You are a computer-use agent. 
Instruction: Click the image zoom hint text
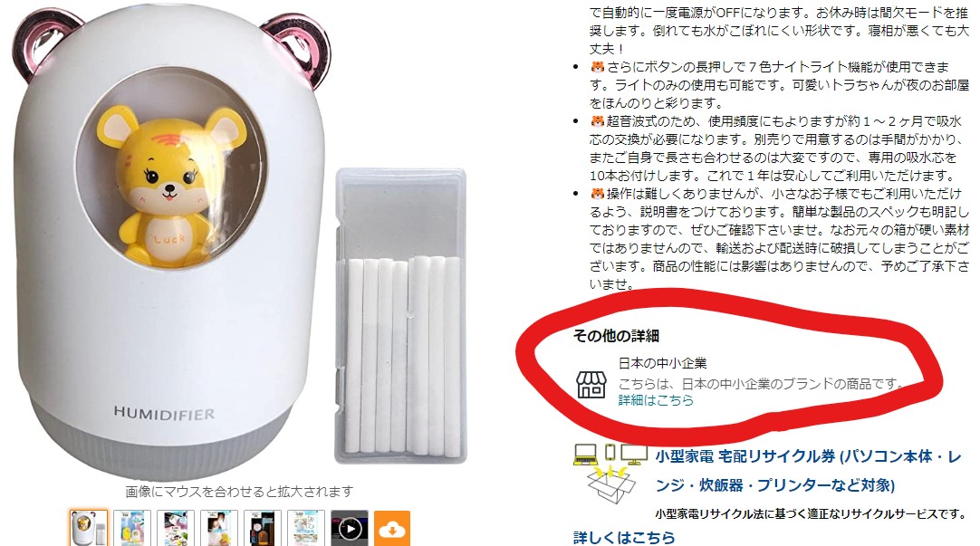[x=239, y=492]
